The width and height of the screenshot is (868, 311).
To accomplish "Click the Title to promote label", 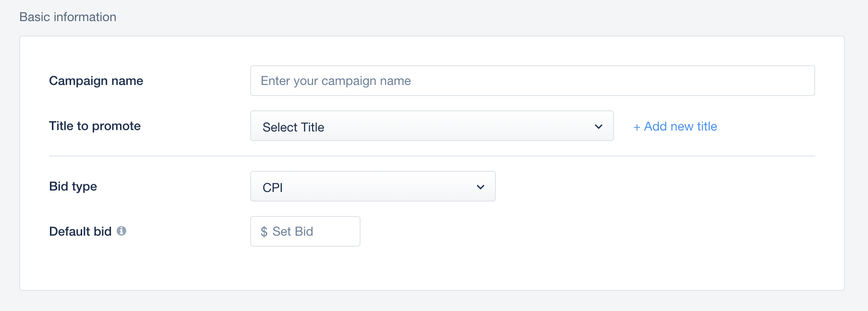I will tap(95, 126).
